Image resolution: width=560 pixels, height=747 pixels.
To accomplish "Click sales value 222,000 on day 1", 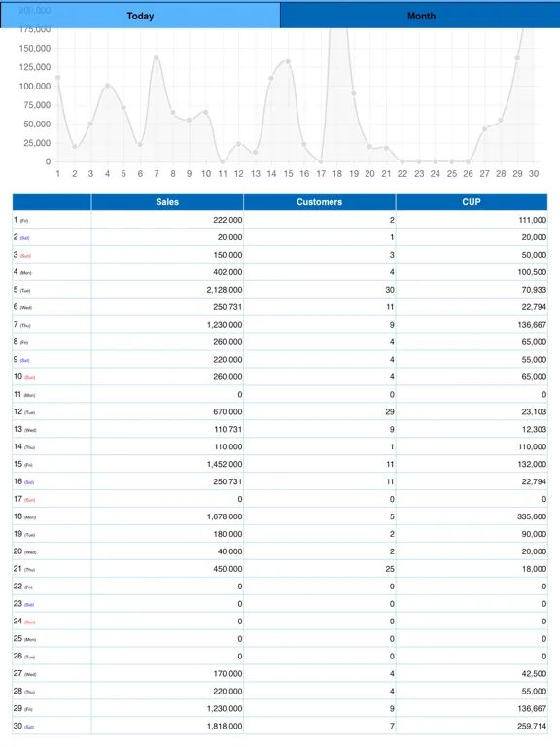I will point(227,220).
